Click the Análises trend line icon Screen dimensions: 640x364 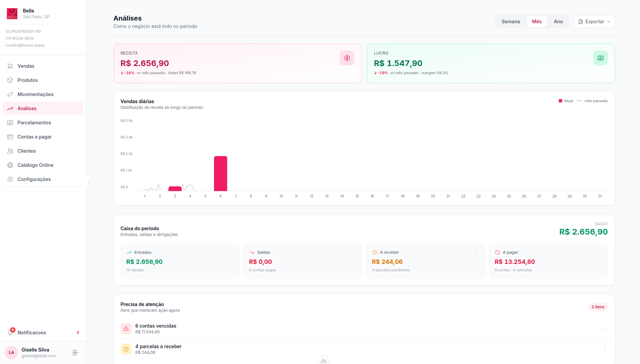[x=10, y=109]
